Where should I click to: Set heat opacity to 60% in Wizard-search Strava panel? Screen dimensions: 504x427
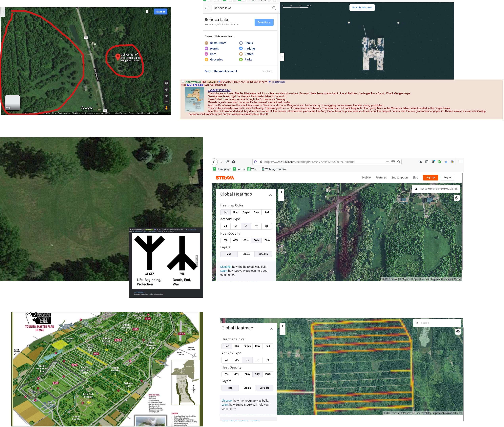pyautogui.click(x=246, y=240)
